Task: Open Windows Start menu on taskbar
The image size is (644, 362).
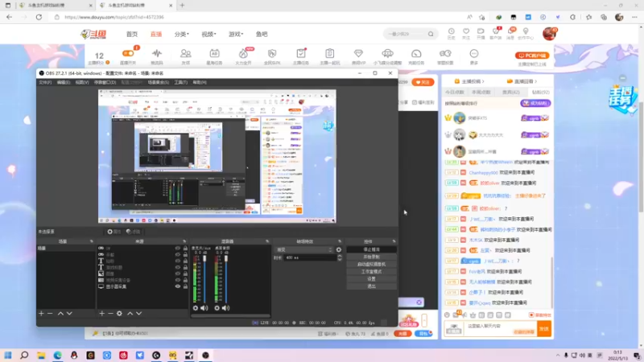Action: 8,355
